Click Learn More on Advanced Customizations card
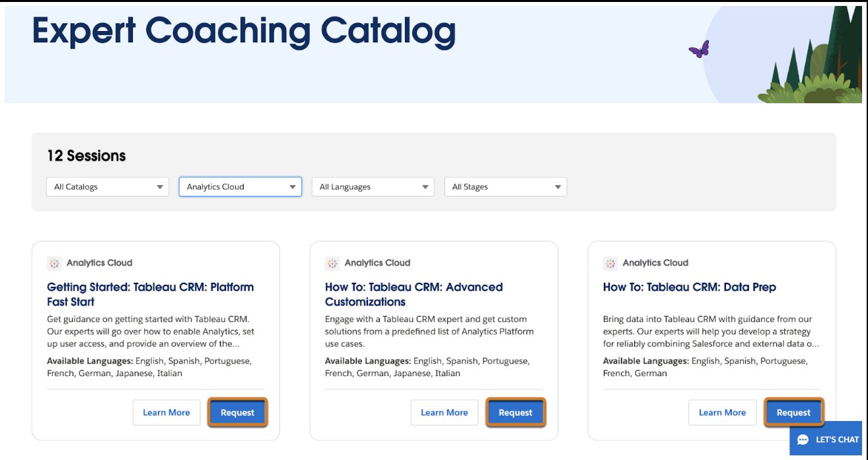Screen dimensions: 868x460 point(445,412)
